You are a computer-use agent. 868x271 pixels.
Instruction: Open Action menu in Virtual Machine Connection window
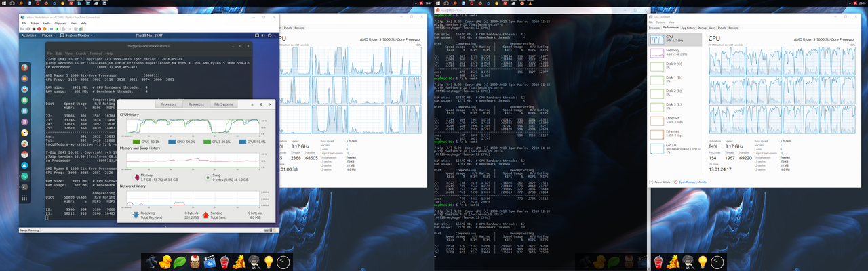click(x=35, y=23)
